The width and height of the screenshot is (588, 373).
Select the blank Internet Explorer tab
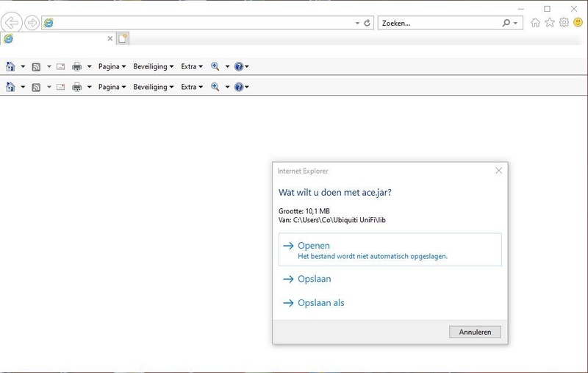click(57, 38)
